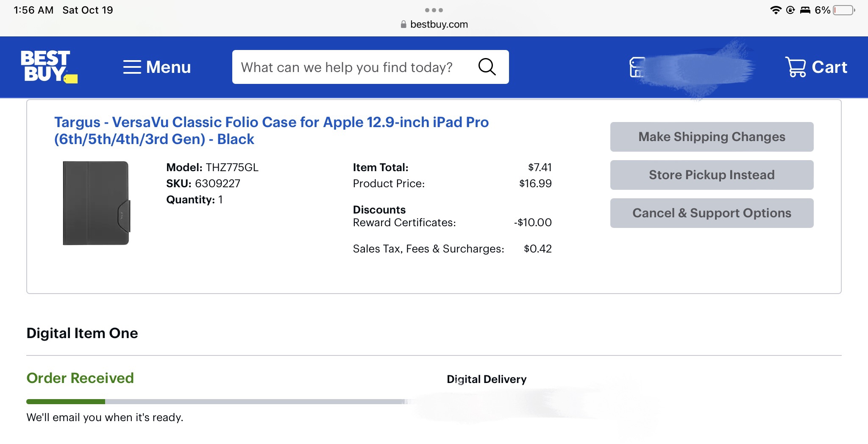This screenshot has width=868, height=444.
Task: Focus the product search field
Action: 348,67
